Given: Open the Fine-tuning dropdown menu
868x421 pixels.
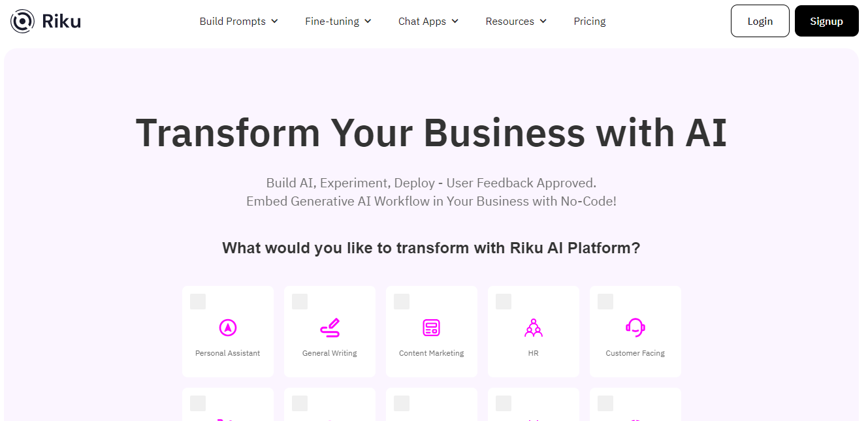Looking at the screenshot, I should coord(338,22).
